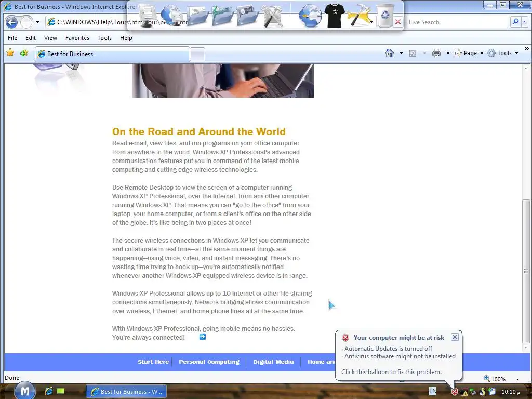532x399 pixels.
Task: Open the Tools menu in menu bar
Action: 104,38
